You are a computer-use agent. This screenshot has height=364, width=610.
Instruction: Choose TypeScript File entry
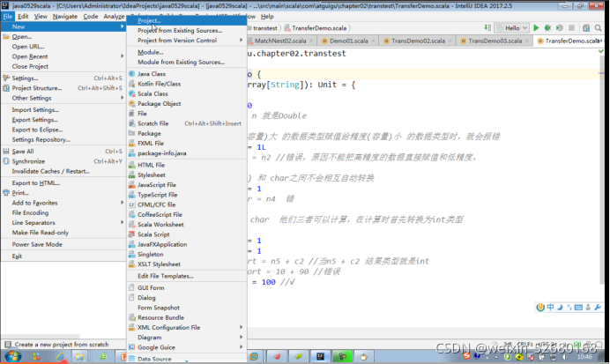tap(187, 195)
